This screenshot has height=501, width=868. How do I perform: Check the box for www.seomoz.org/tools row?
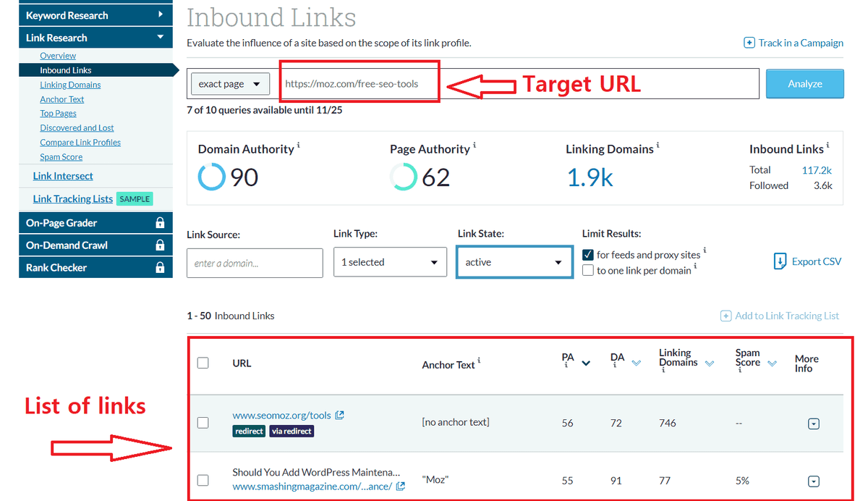click(x=203, y=422)
